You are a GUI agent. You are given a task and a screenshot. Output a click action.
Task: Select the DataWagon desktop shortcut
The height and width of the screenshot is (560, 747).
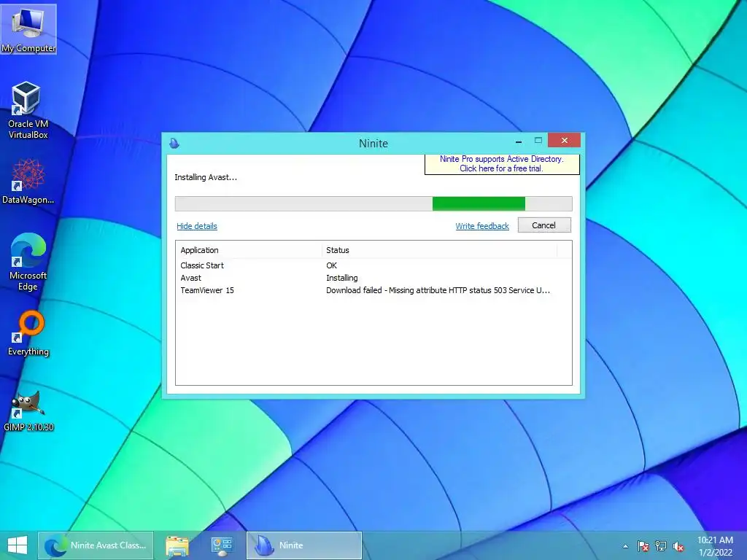coord(28,182)
